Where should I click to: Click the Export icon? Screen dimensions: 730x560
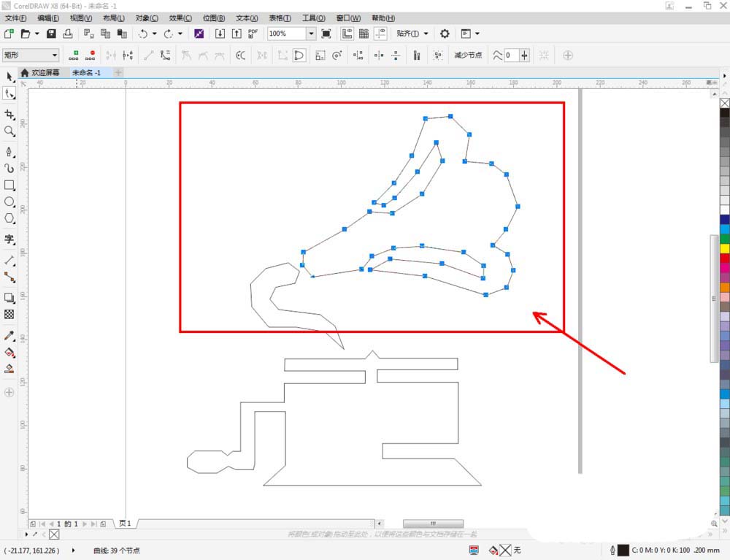[237, 34]
